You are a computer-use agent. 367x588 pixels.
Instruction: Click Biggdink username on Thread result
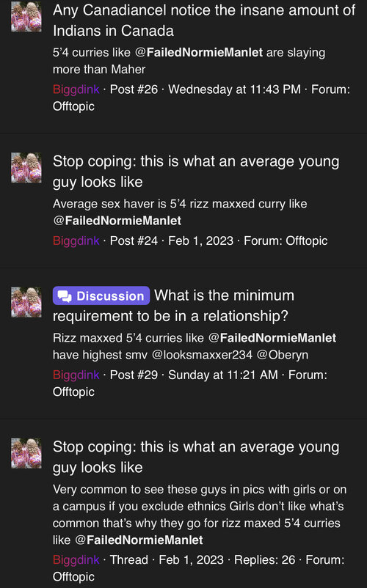[x=76, y=559]
